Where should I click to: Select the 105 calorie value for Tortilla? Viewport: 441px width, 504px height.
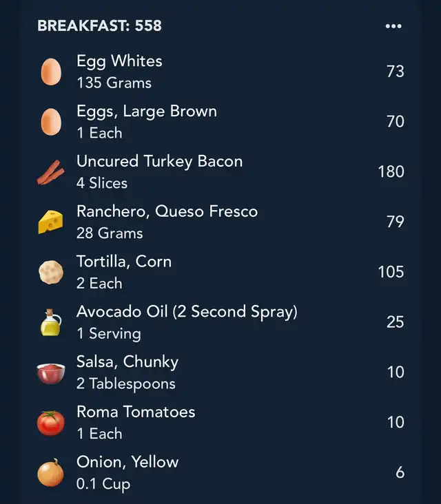pyautogui.click(x=391, y=272)
